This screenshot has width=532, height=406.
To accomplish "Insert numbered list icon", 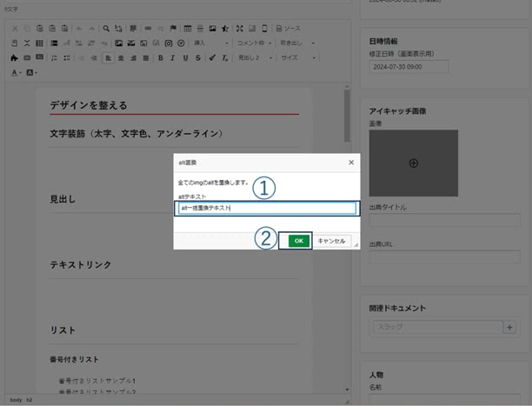I will 54,58.
